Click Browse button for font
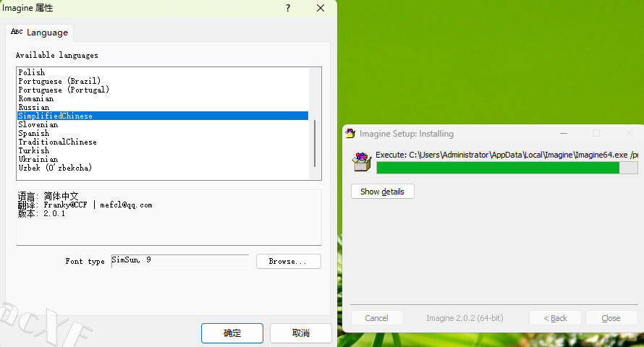This screenshot has height=347, width=644. 288,261
